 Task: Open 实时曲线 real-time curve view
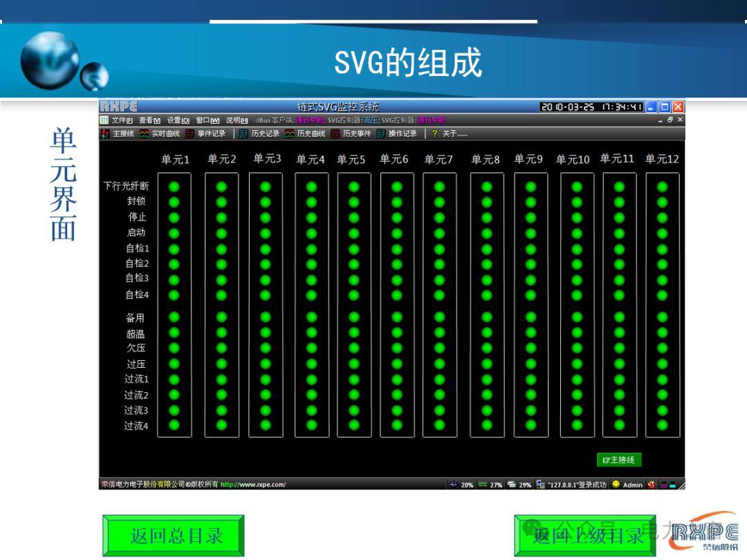pyautogui.click(x=160, y=133)
